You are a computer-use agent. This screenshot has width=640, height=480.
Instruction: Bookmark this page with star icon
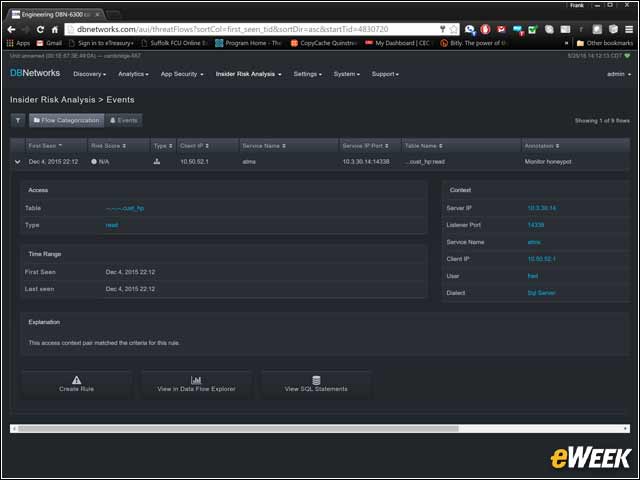[453, 29]
